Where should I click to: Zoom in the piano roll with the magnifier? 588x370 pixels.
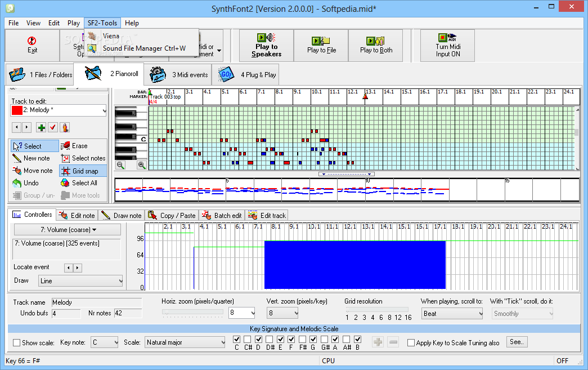point(141,165)
